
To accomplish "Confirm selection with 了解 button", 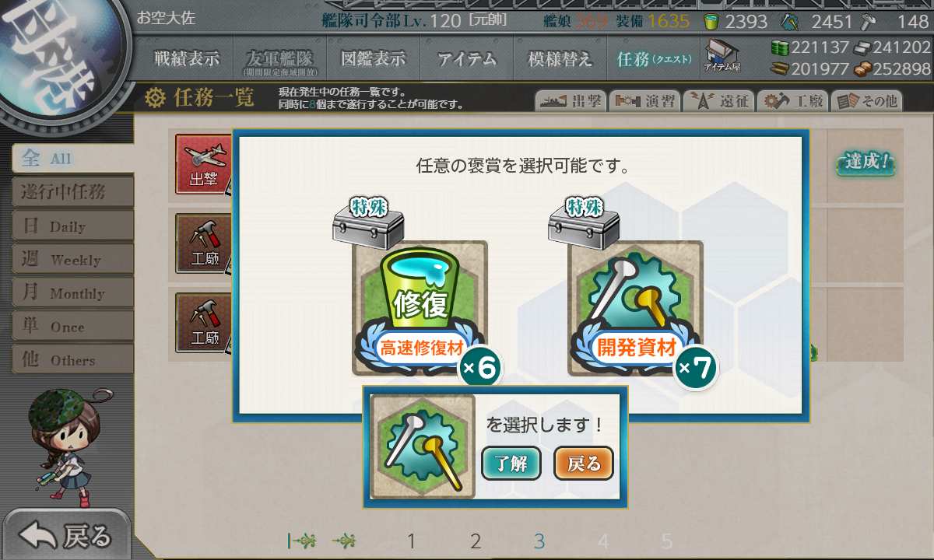I will [511, 464].
